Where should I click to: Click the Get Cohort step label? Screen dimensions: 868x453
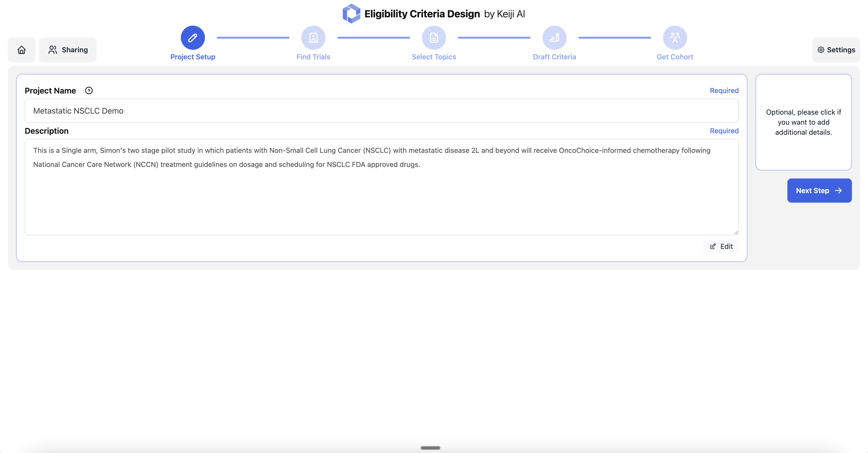click(x=675, y=57)
